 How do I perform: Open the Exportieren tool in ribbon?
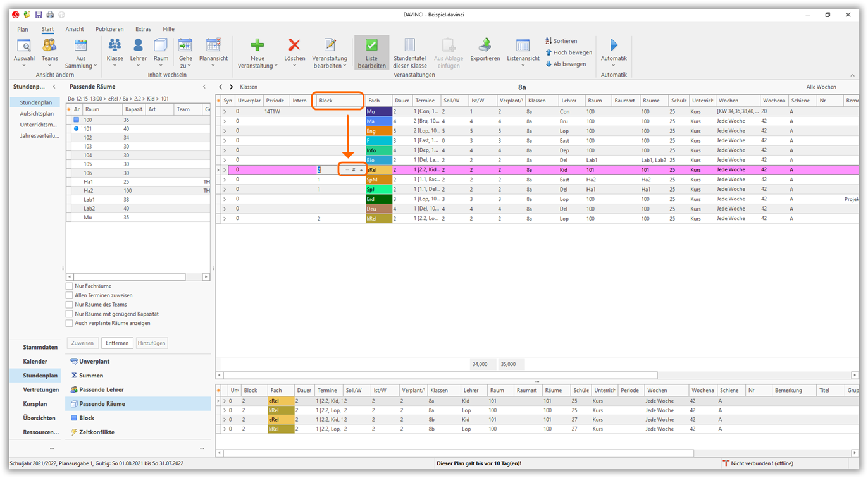tap(485, 46)
